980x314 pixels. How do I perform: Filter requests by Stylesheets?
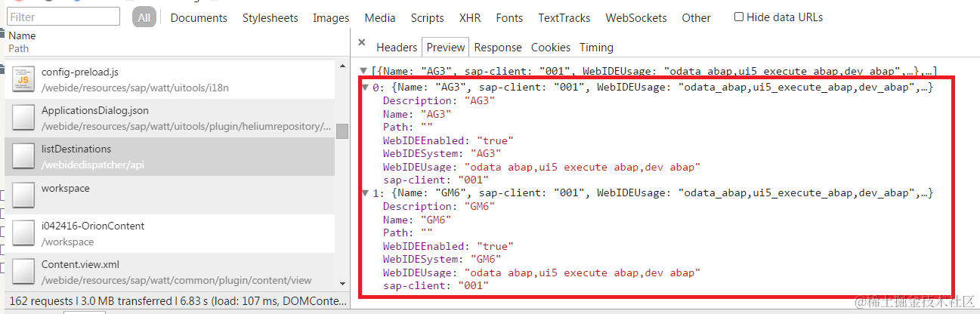click(x=270, y=17)
